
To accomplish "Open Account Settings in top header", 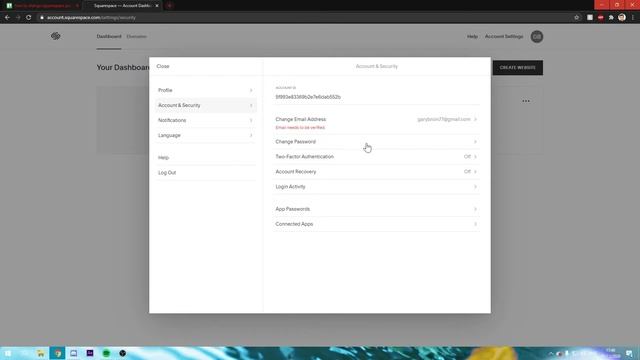I will pos(504,36).
